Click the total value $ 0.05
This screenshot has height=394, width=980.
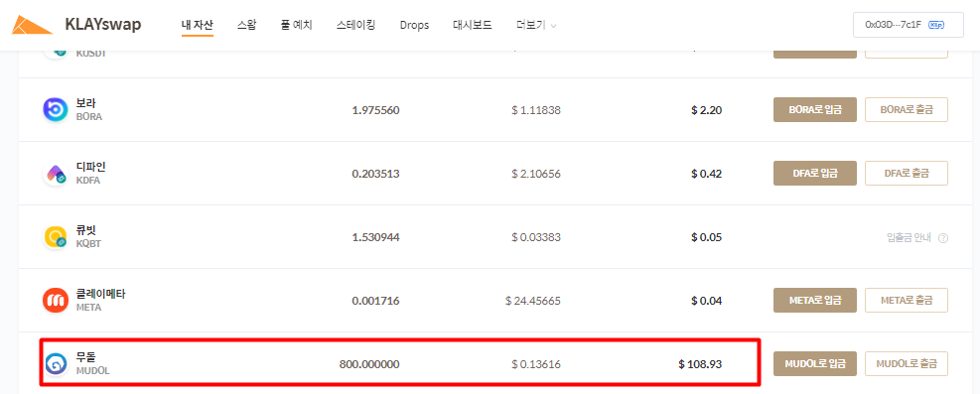tap(706, 238)
